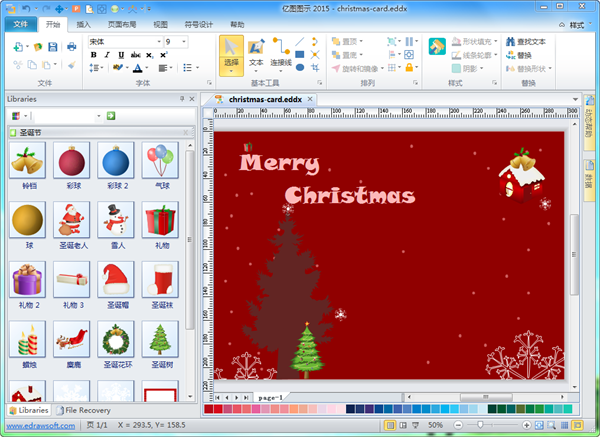Select the blue ornament ball 2

point(116,160)
